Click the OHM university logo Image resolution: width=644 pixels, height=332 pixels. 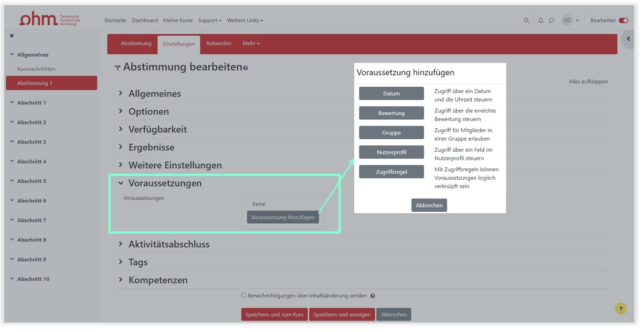(50, 20)
